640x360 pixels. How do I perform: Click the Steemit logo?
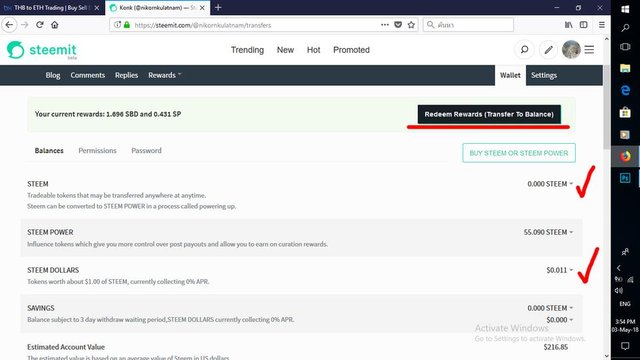click(x=42, y=50)
